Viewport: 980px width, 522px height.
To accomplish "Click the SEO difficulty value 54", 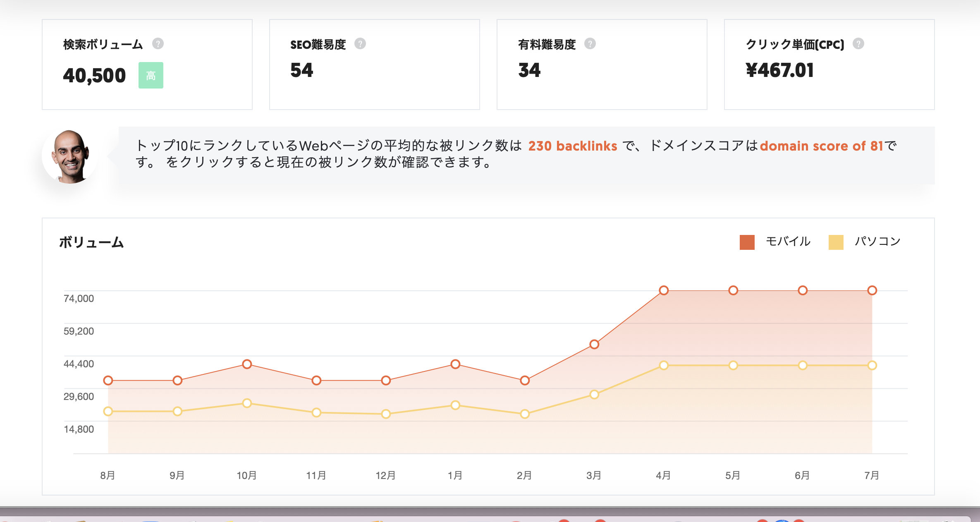I will [x=302, y=70].
